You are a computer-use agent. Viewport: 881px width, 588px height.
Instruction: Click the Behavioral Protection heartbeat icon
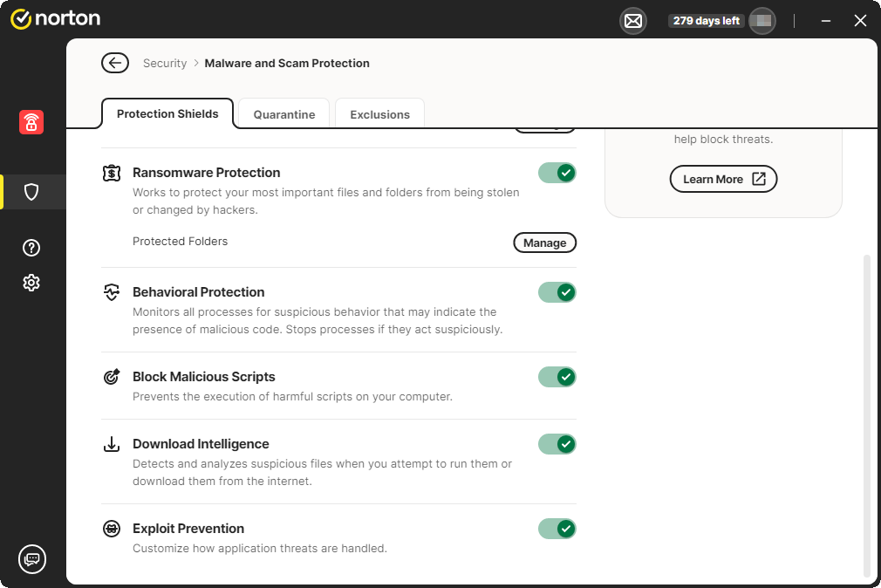point(112,292)
